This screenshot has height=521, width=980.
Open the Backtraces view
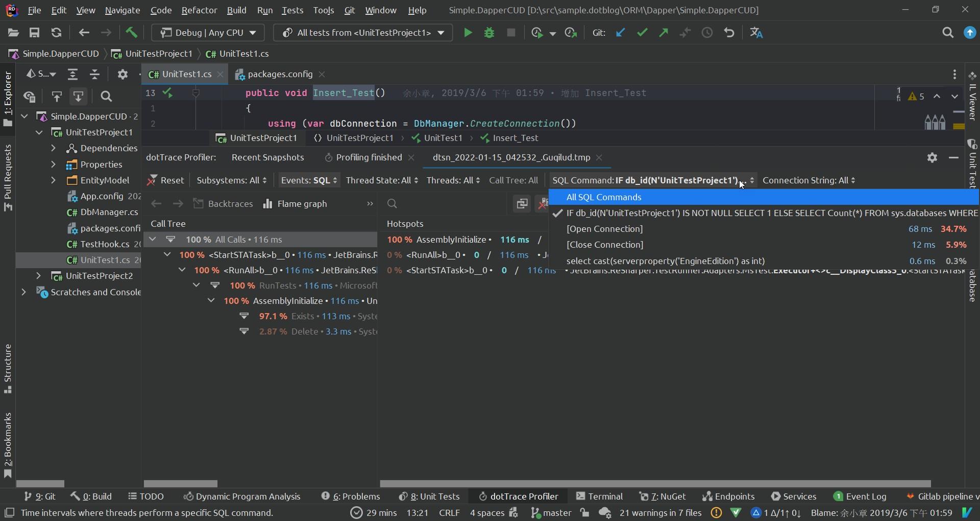pyautogui.click(x=223, y=204)
